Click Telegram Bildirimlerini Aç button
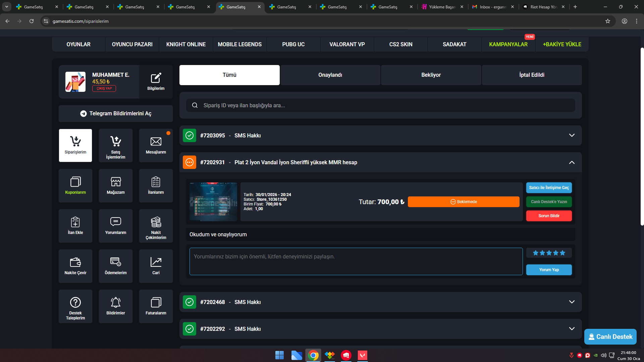The height and width of the screenshot is (362, 644). (116, 114)
